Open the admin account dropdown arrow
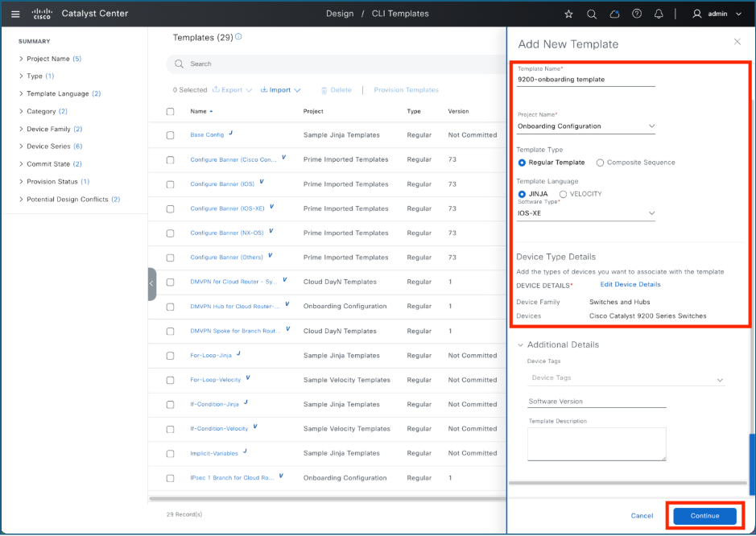Image resolution: width=756 pixels, height=536 pixels. 738,14
